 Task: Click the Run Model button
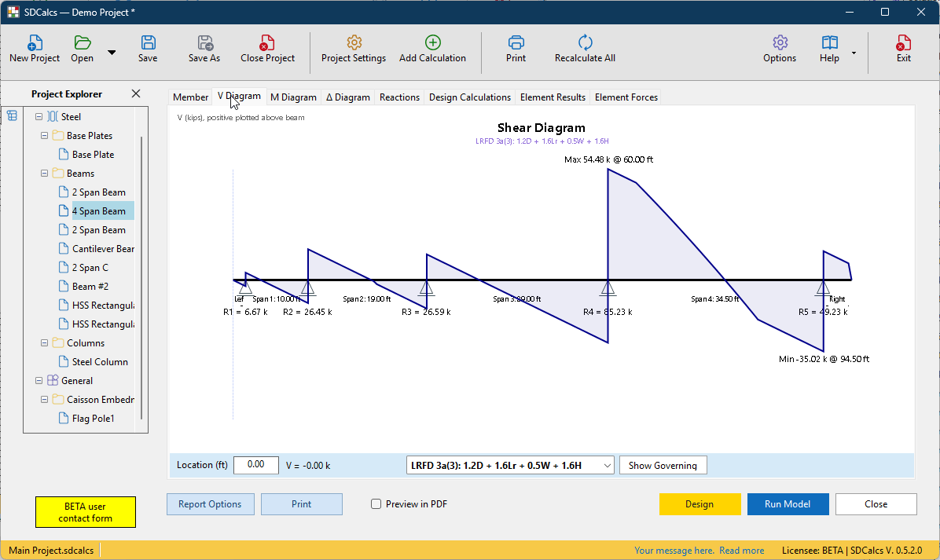click(x=788, y=504)
